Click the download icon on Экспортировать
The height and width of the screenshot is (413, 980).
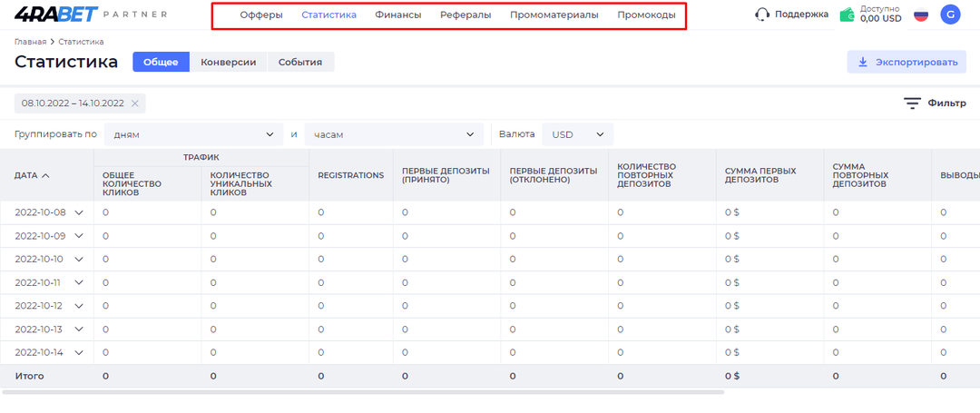click(x=863, y=62)
